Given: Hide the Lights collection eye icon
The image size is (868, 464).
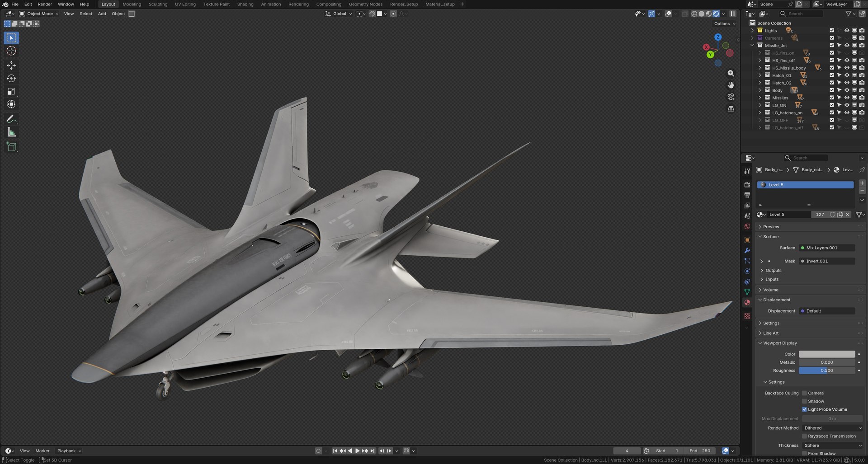Looking at the screenshot, I should coord(847,31).
